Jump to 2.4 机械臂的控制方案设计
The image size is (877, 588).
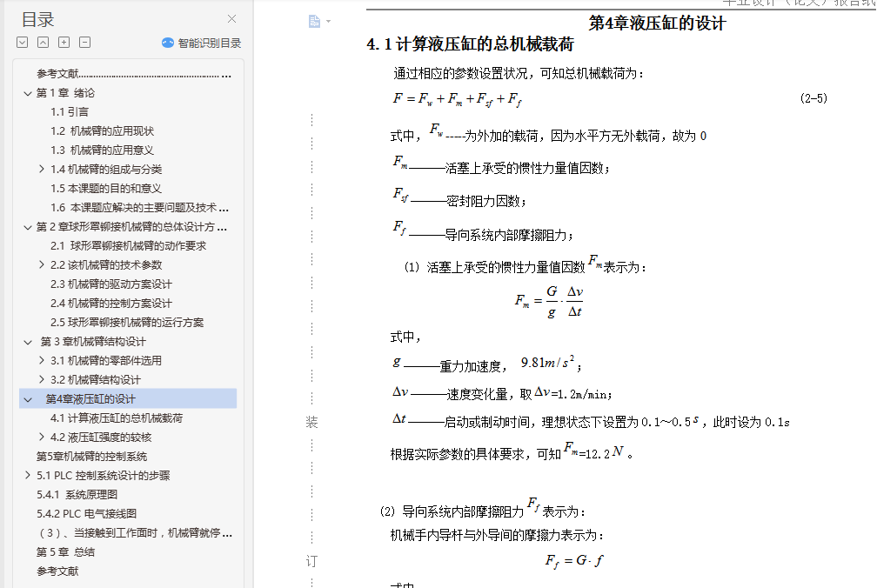[x=111, y=303]
